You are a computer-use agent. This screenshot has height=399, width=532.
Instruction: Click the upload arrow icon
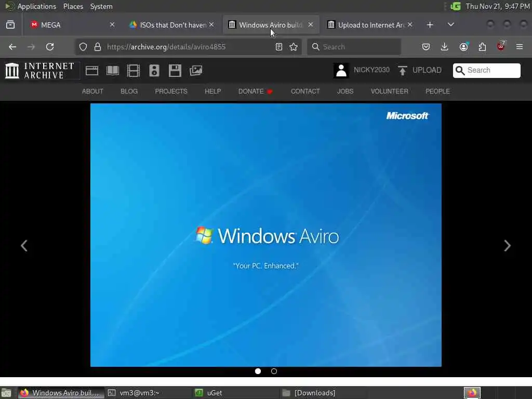403,71
